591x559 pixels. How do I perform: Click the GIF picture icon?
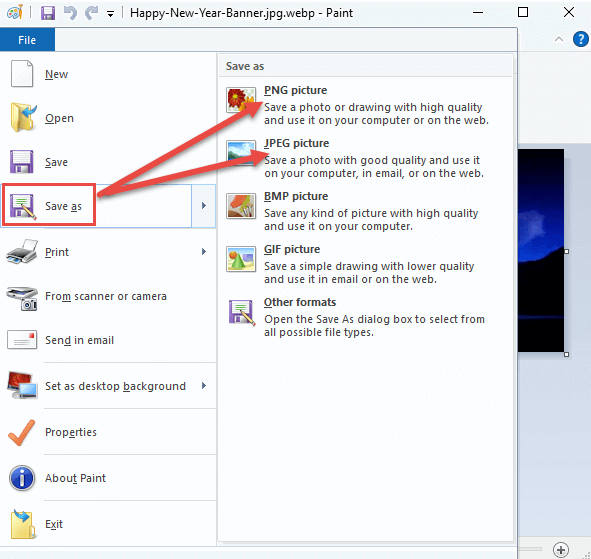[x=241, y=259]
